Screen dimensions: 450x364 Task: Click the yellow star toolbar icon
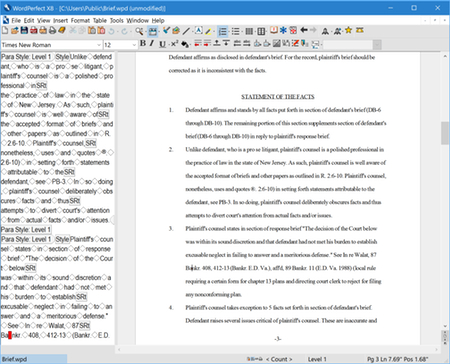tap(348, 31)
